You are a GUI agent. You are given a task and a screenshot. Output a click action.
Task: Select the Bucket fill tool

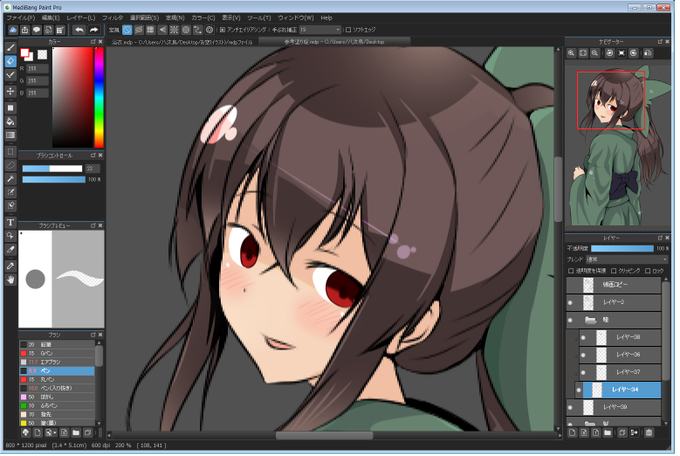click(11, 122)
